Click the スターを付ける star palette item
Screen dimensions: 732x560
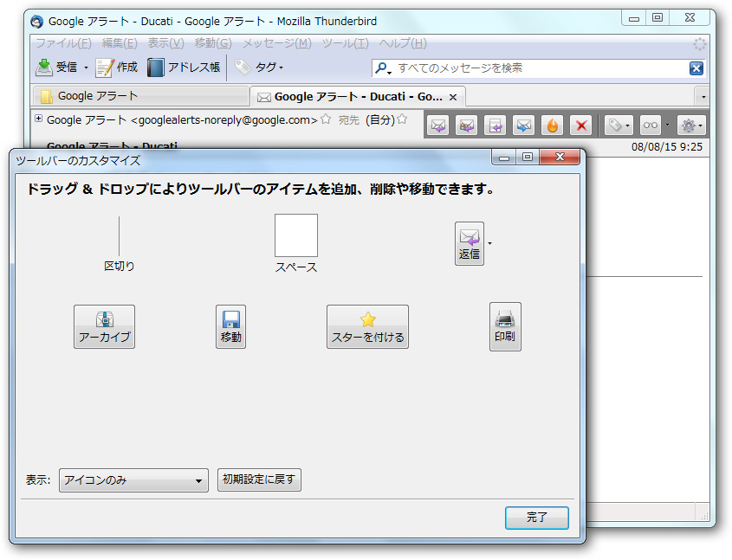coord(368,327)
